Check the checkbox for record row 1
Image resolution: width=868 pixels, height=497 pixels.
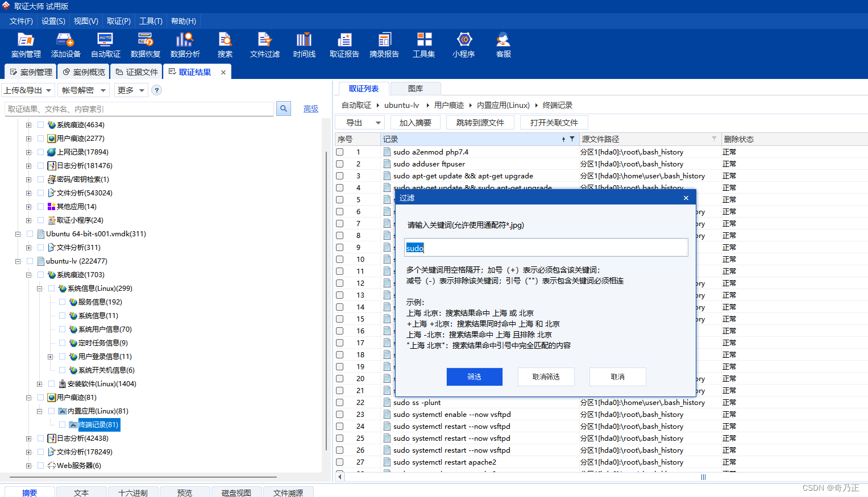click(340, 152)
